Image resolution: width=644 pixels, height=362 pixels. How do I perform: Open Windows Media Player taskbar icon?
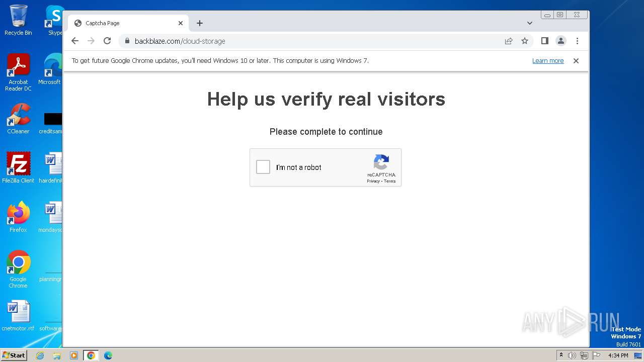[x=73, y=355]
